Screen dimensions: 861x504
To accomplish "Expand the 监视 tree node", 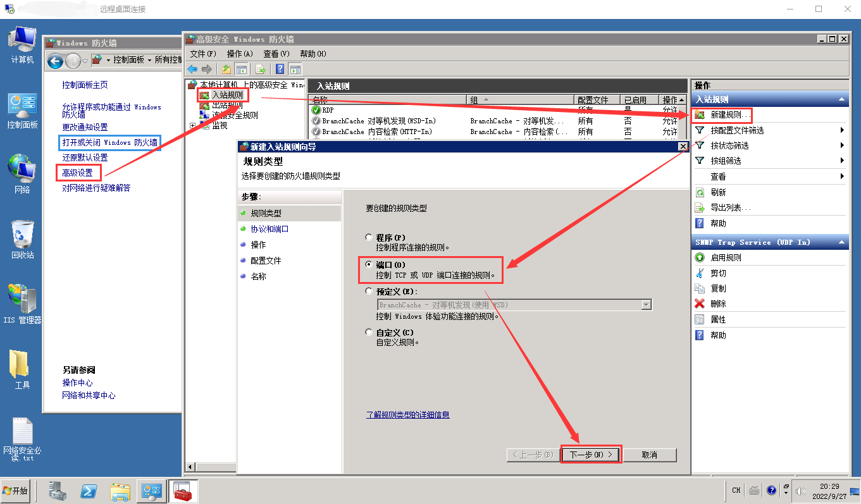I will coord(193,126).
